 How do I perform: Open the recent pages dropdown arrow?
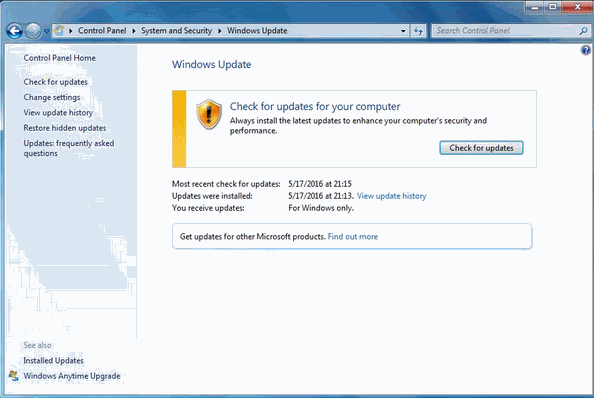(x=46, y=31)
